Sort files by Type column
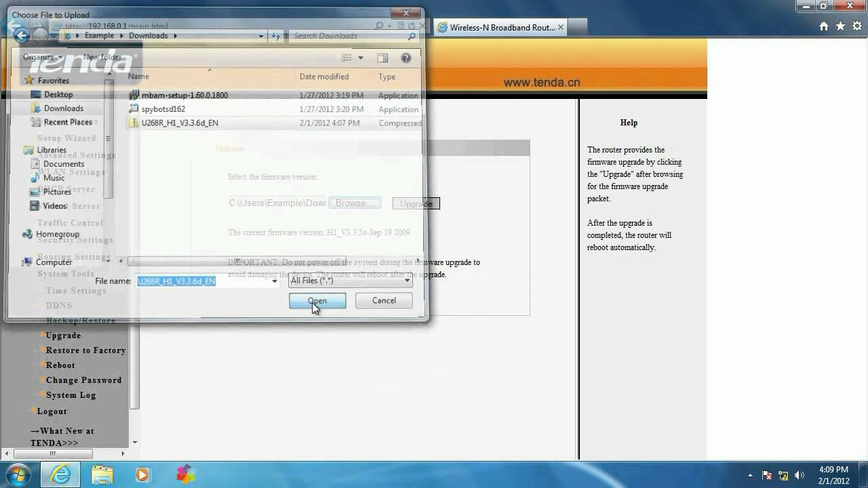Viewport: 868px width, 488px height. [x=387, y=77]
